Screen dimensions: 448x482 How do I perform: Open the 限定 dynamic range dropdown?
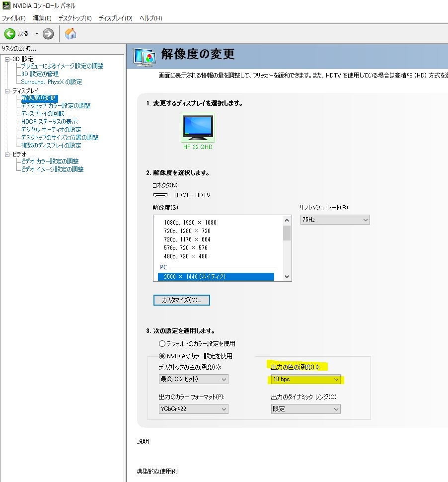pyautogui.click(x=306, y=409)
